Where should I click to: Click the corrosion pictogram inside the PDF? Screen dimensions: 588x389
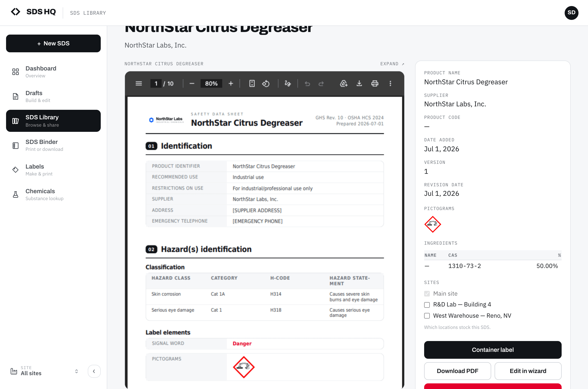[x=244, y=367]
